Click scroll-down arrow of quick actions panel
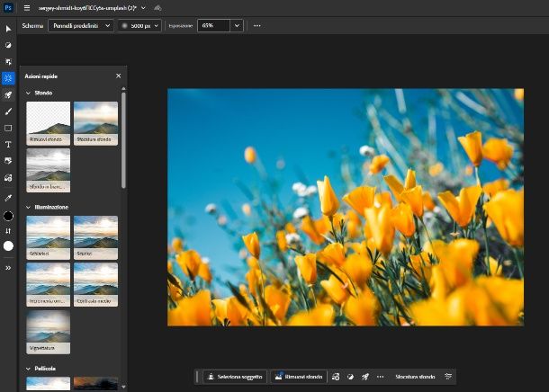 (123, 387)
